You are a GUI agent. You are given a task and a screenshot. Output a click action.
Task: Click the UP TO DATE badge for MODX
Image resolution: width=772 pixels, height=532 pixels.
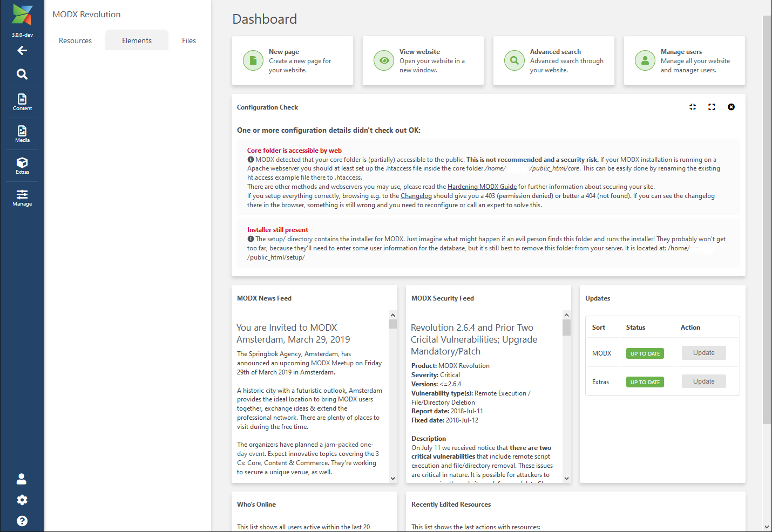pos(645,353)
